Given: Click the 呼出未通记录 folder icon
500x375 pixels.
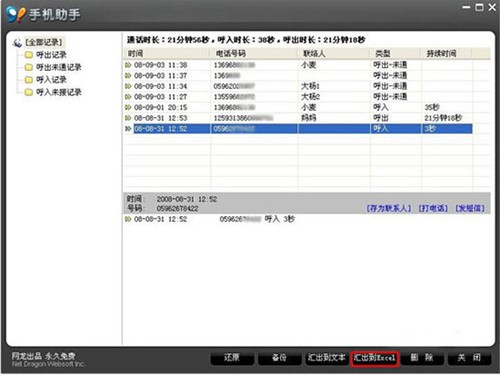Looking at the screenshot, I should click(x=29, y=67).
